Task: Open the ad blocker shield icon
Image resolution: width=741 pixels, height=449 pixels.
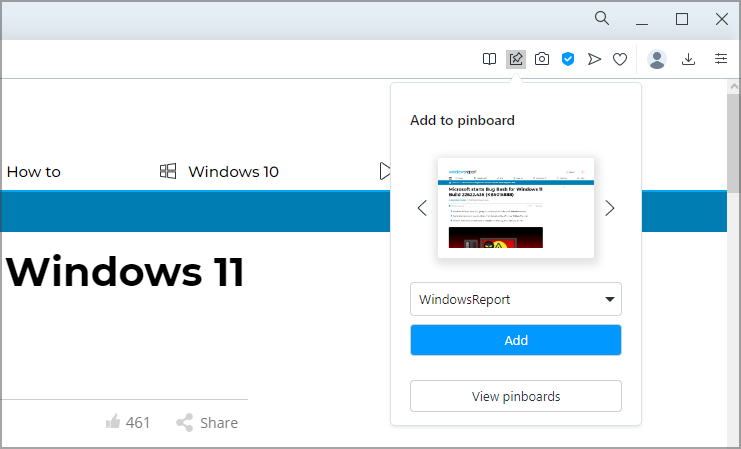Action: tap(568, 59)
